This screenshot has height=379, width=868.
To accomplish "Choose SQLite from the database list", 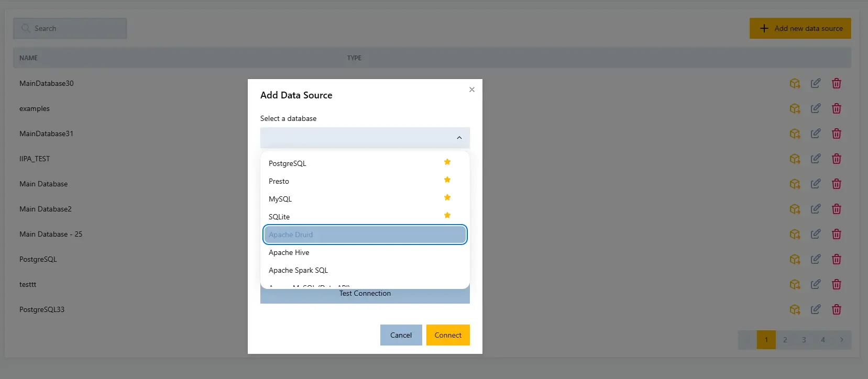I will click(x=365, y=217).
